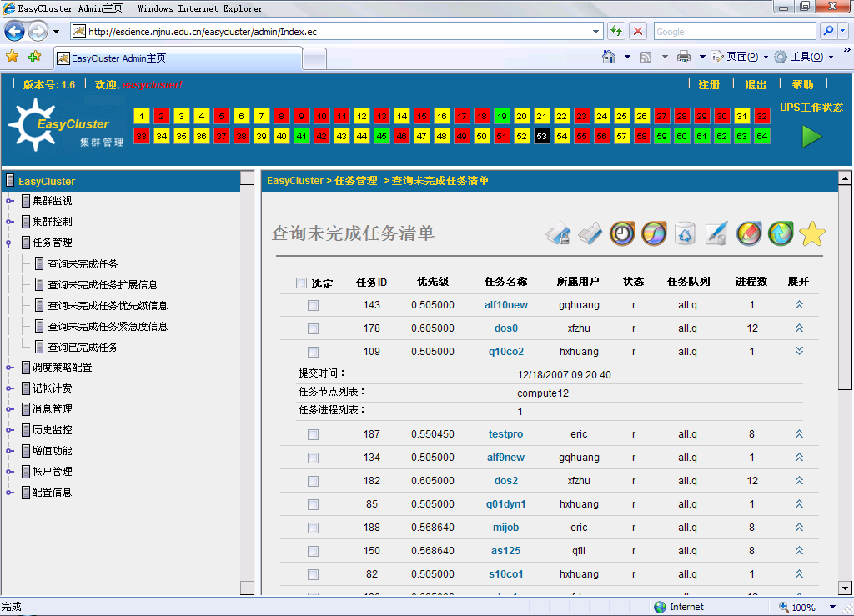This screenshot has width=854, height=616.
Task: Click the blue pen edit toolbar icon
Action: coord(716,233)
